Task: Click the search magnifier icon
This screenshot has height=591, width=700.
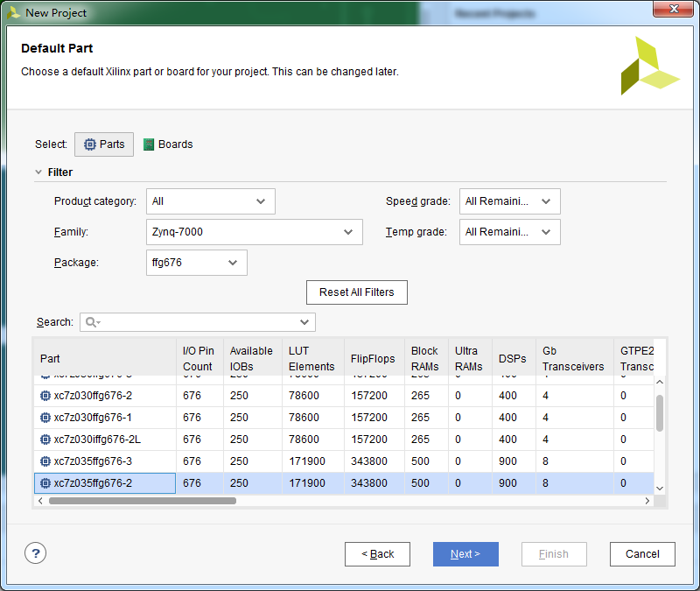Action: (93, 322)
